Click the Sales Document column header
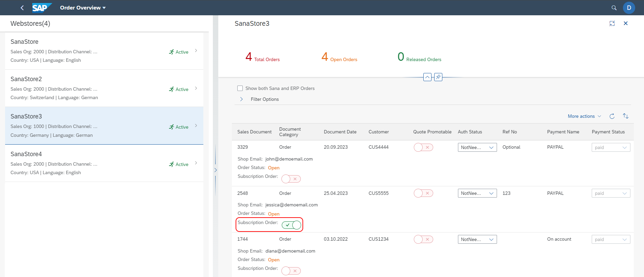The height and width of the screenshot is (277, 644). pyautogui.click(x=254, y=132)
